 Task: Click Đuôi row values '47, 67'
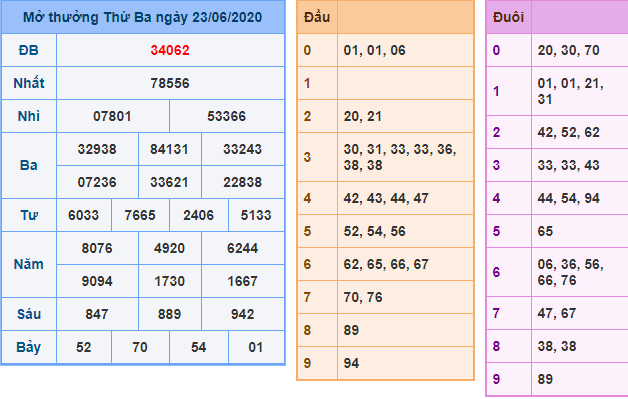(x=557, y=313)
